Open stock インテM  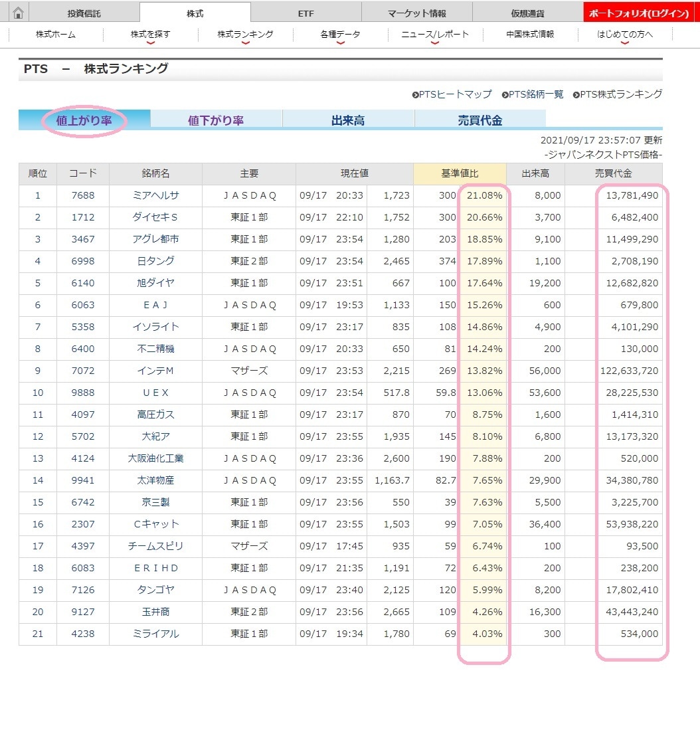pos(155,371)
